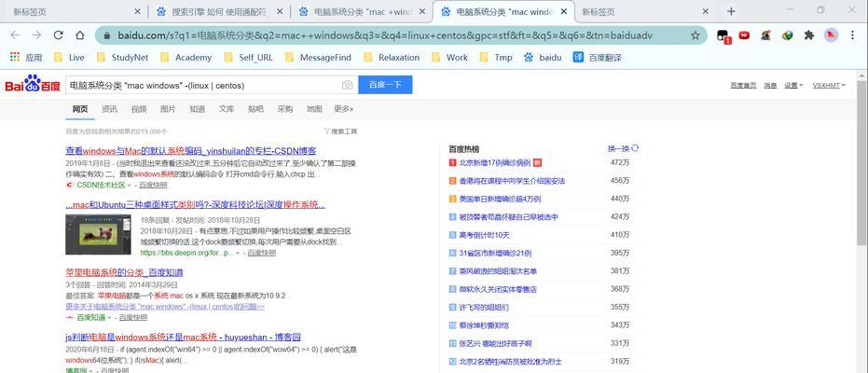Image resolution: width=868 pixels, height=373 pixels.
Task: Open the 设置 dropdown menu
Action: coord(793,85)
